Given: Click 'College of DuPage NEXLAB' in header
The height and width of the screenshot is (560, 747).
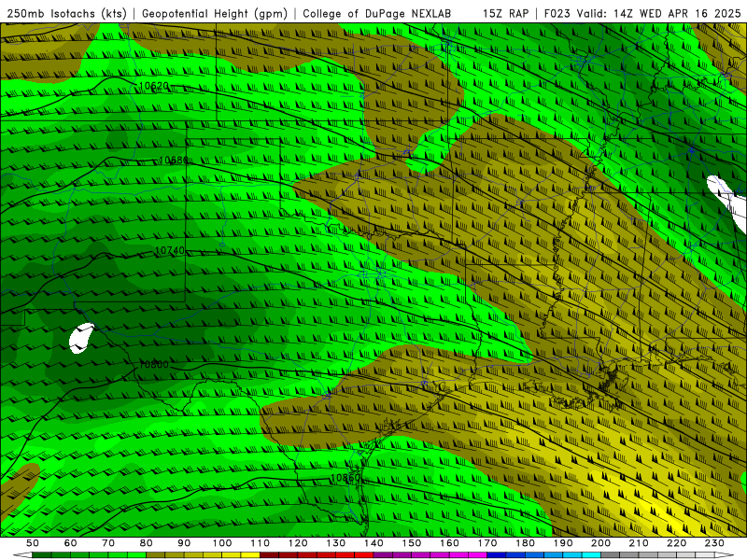Looking at the screenshot, I should [377, 13].
